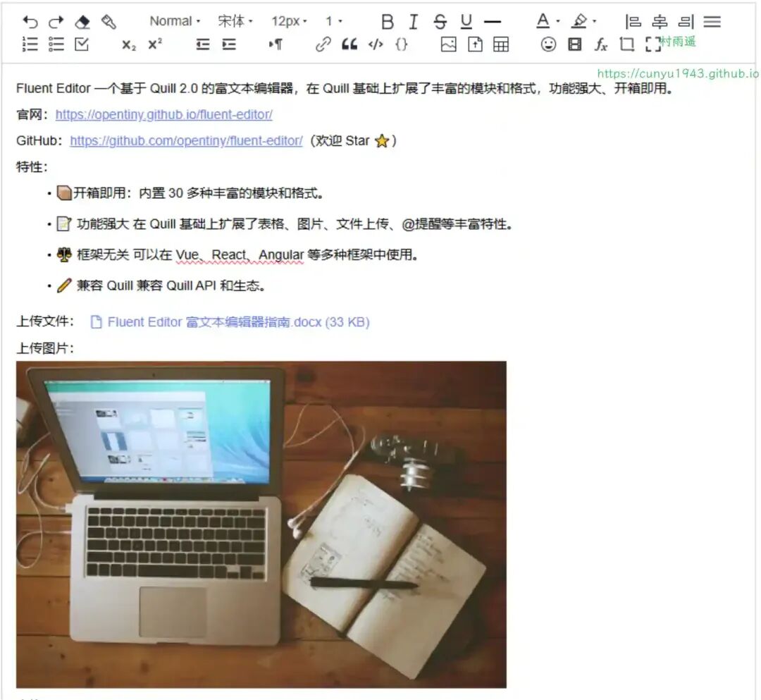
Task: Download the Fluent Editor 富文本编辑器指南.docx attachment
Action: 233,322
